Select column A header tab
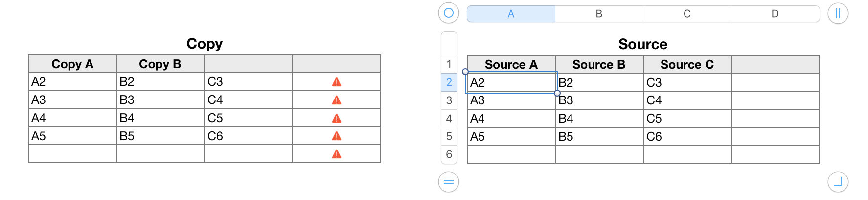The height and width of the screenshot is (200, 868). [511, 14]
